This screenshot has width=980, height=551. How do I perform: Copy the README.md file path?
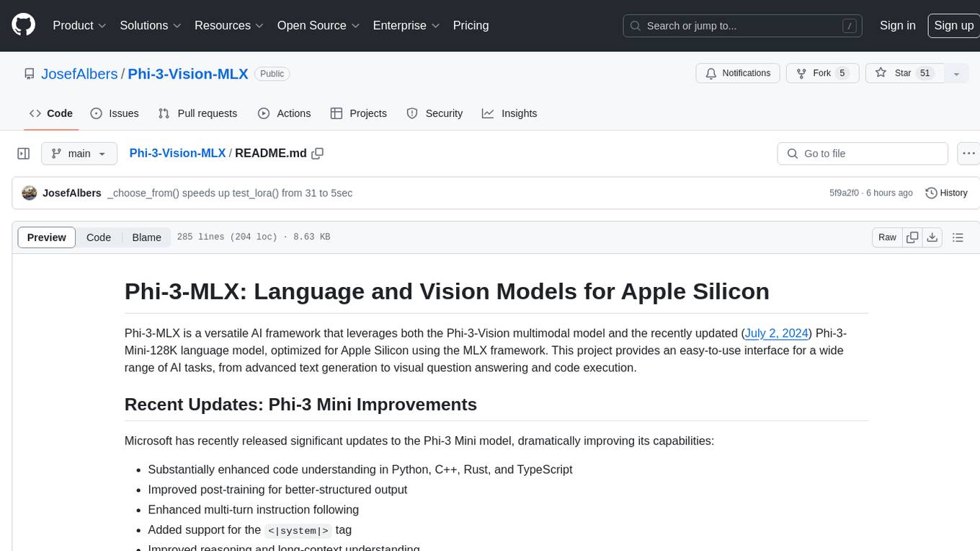tap(318, 153)
